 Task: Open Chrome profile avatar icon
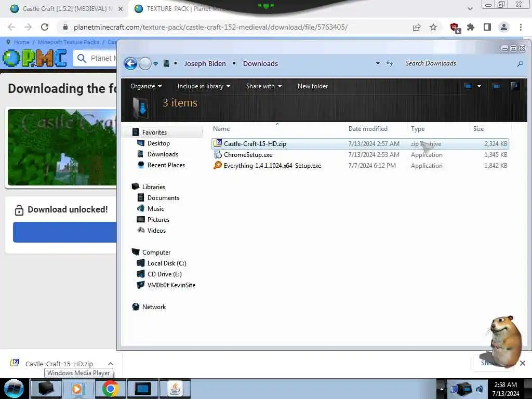(504, 27)
